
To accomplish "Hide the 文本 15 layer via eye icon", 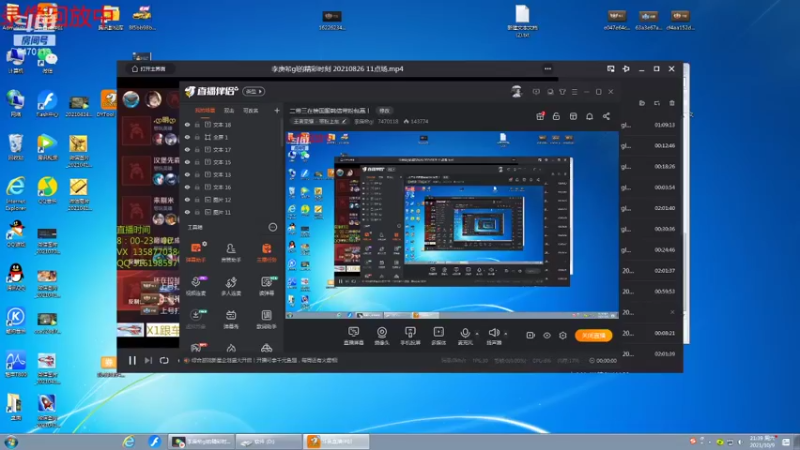I will [x=187, y=162].
